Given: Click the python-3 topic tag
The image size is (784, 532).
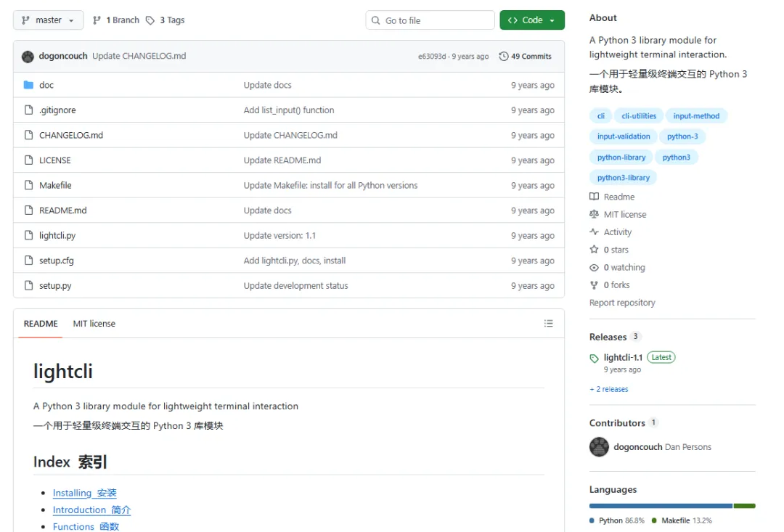Looking at the screenshot, I should [x=682, y=136].
